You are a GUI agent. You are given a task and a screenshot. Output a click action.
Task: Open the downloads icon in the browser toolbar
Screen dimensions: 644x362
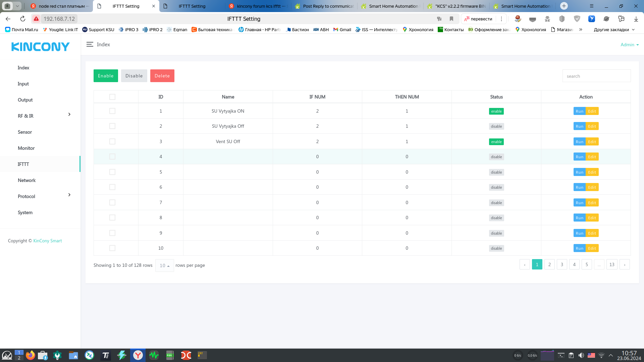(636, 19)
